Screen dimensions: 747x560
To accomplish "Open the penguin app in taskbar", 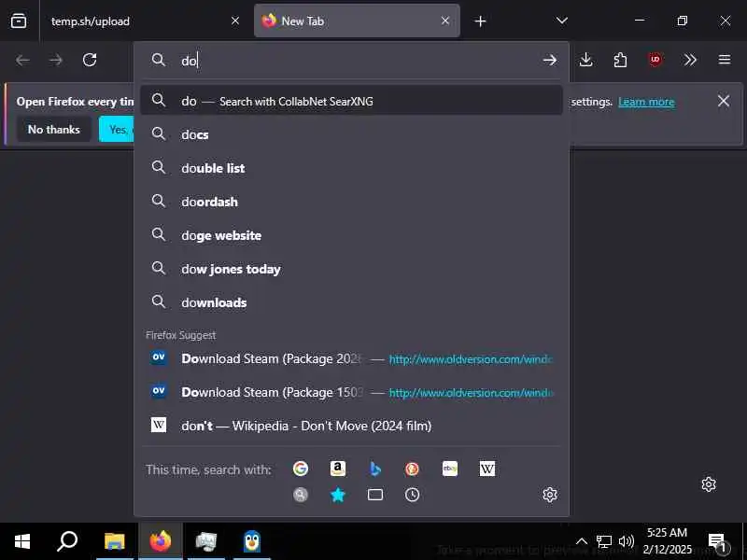I will click(x=252, y=541).
